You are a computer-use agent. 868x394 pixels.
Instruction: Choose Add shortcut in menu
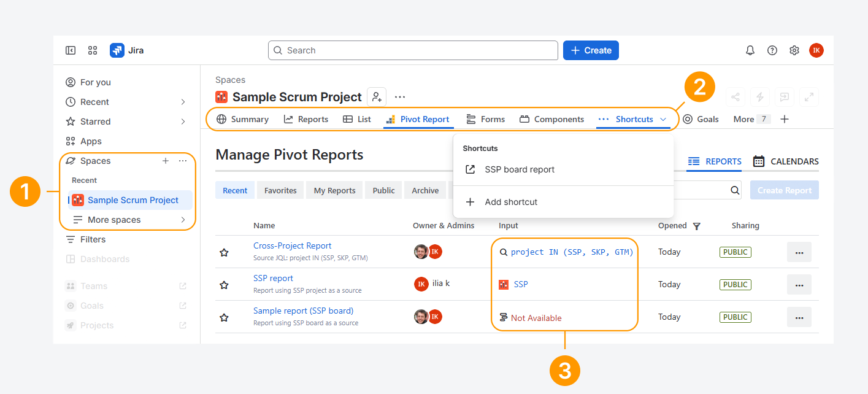(x=564, y=202)
